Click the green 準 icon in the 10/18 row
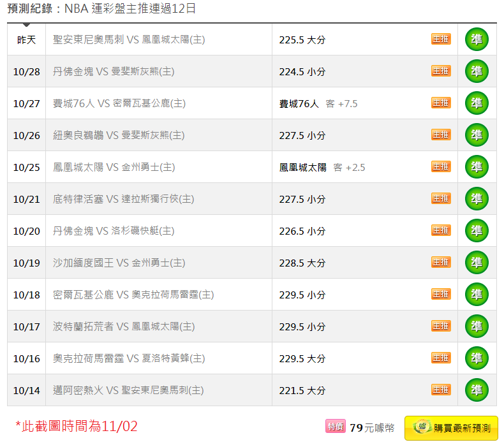Viewport: 504px width, 447px height. click(x=477, y=294)
